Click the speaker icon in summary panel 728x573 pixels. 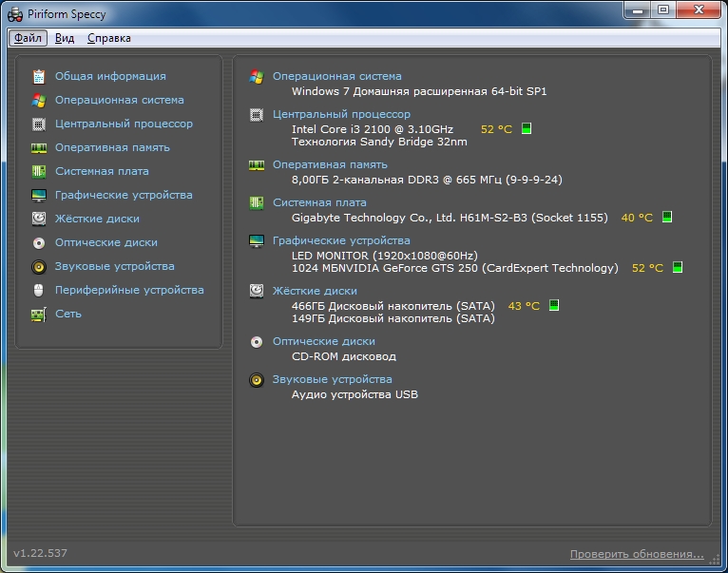pyautogui.click(x=257, y=380)
